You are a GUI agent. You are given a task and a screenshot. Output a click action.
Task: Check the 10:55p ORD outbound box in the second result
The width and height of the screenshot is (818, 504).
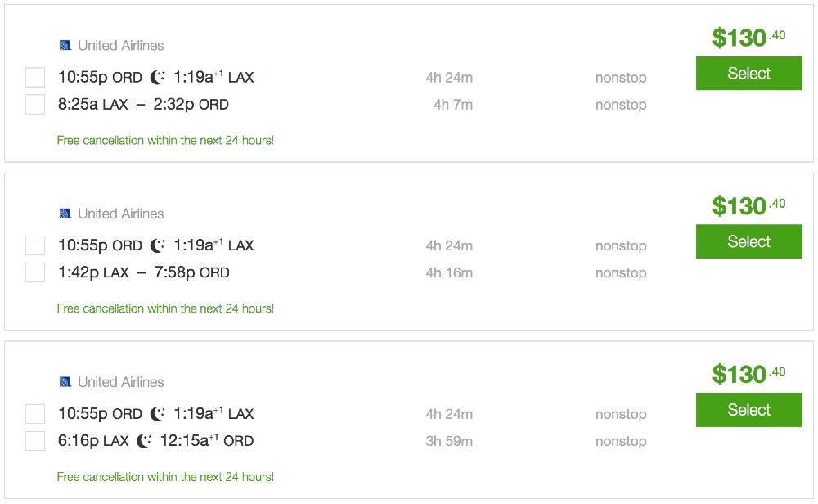(35, 245)
